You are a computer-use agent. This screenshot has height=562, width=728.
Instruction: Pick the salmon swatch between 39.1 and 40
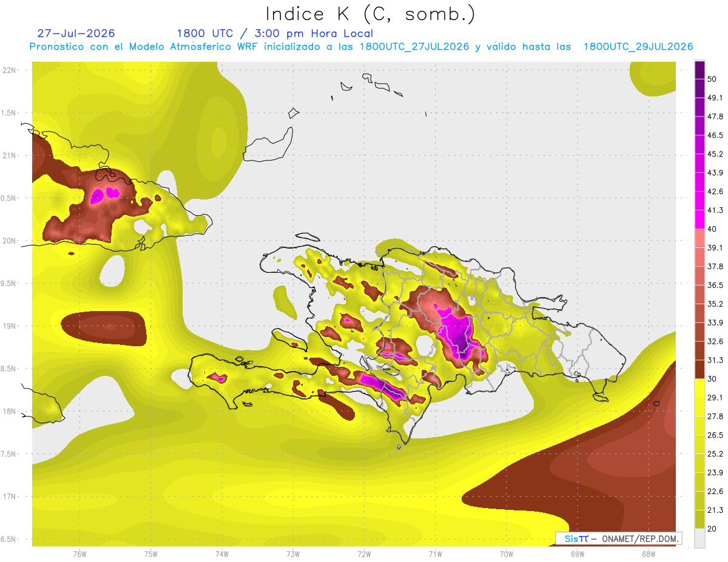700,238
